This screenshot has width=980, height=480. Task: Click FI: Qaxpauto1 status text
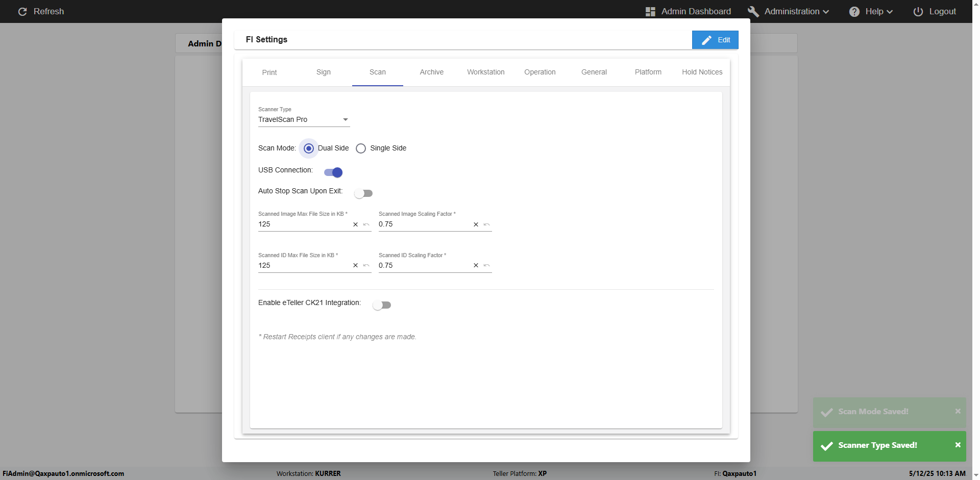tap(736, 474)
